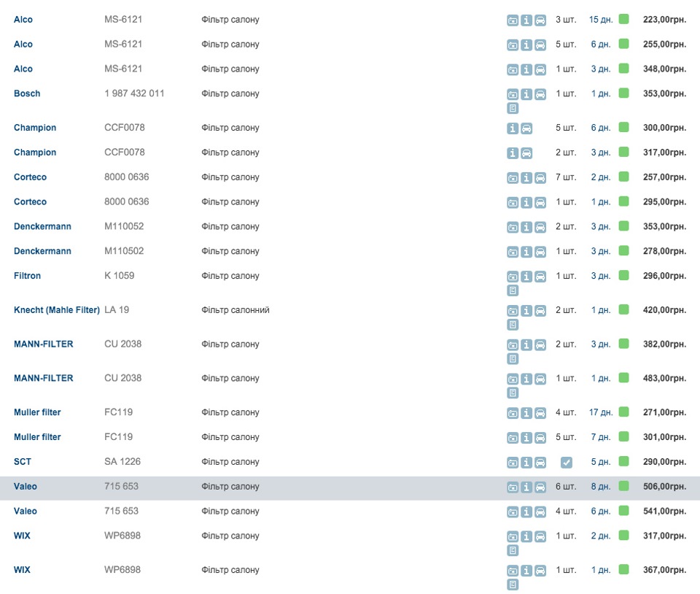Open document icon for WIX 317,00грн. row
The image size is (700, 594).
(x=513, y=550)
